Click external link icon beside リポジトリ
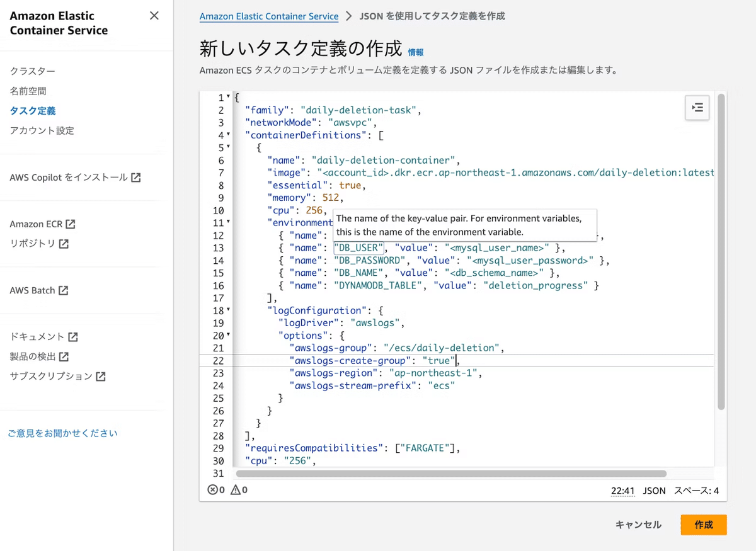 click(x=64, y=244)
